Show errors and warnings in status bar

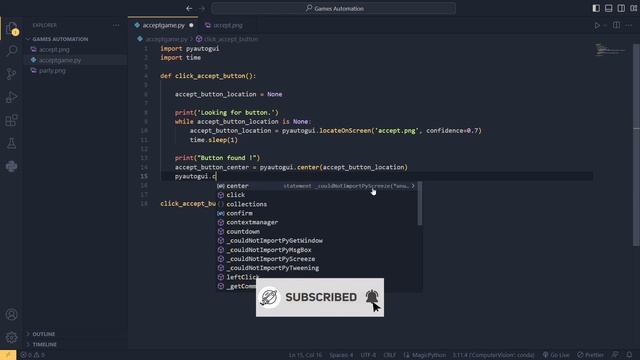pos(33,355)
